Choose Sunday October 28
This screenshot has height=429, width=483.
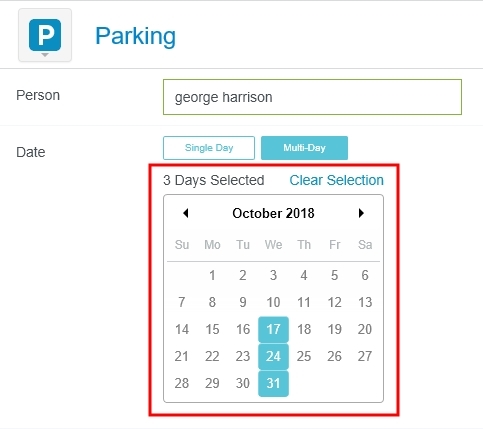[x=182, y=383]
